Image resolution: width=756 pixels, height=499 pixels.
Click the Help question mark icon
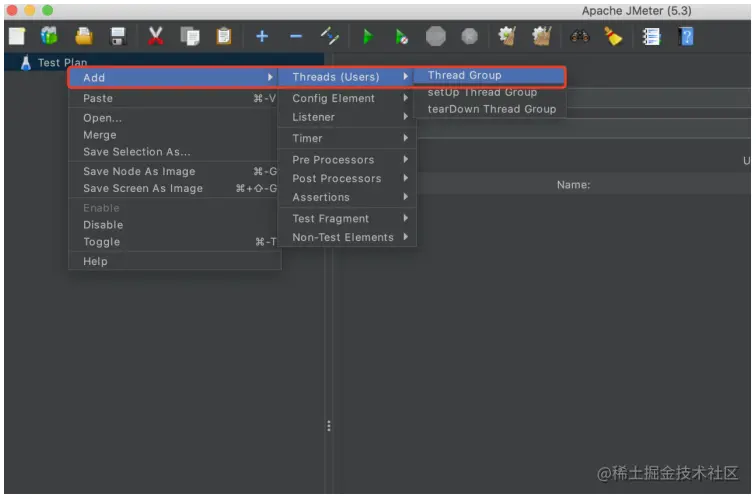(686, 36)
